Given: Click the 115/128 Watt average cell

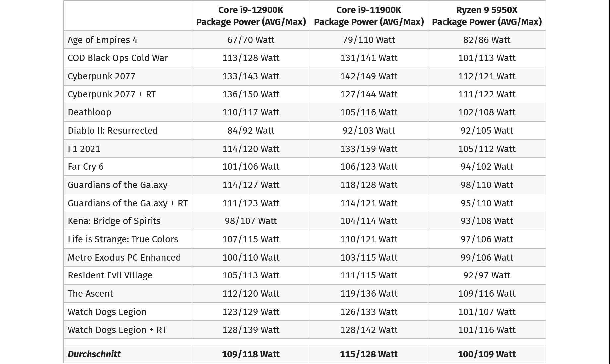Looking at the screenshot, I should pos(369,354).
